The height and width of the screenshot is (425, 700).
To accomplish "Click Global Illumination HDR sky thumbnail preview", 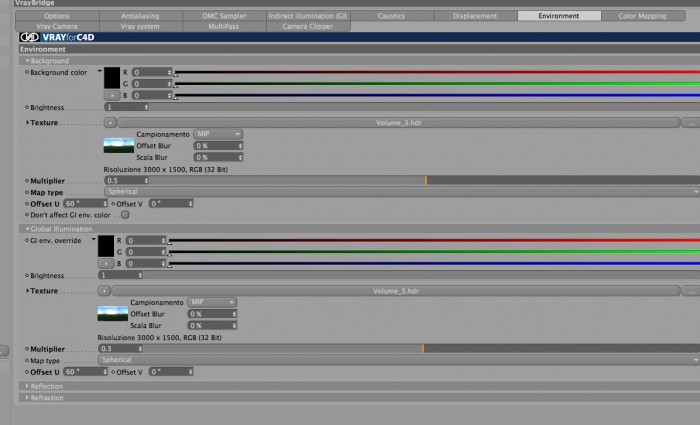I will (112, 313).
